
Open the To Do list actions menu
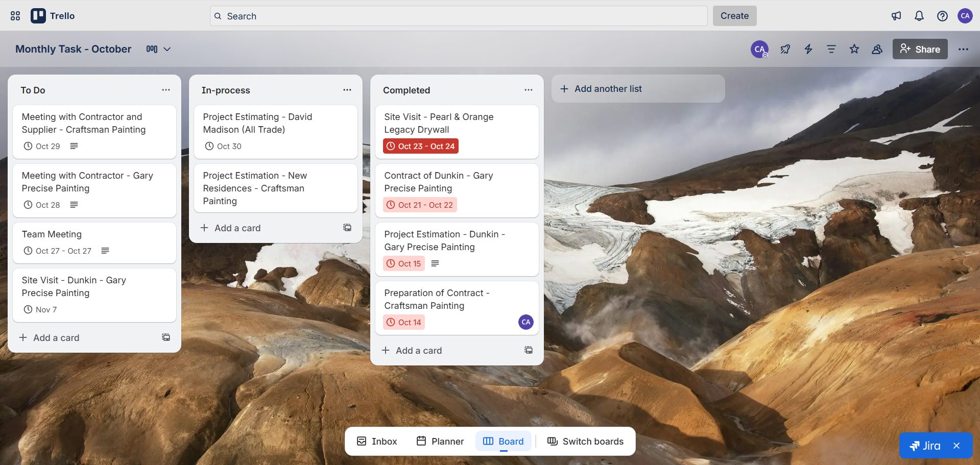[166, 90]
